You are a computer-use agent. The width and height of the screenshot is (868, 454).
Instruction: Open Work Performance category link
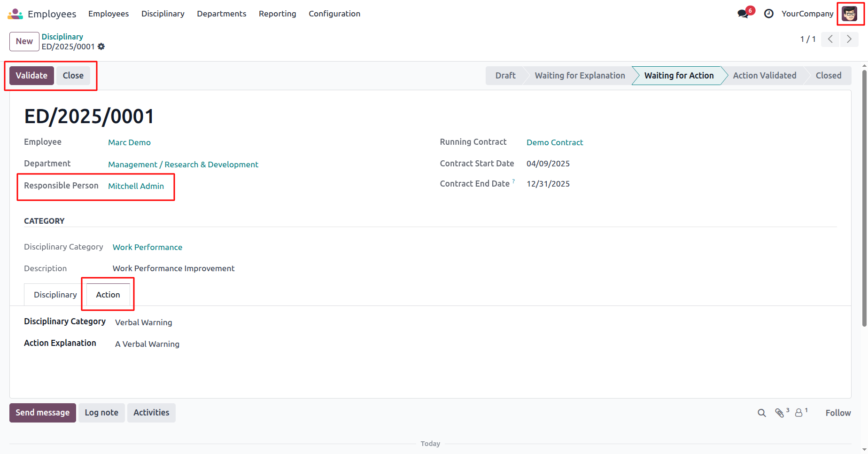(x=147, y=247)
